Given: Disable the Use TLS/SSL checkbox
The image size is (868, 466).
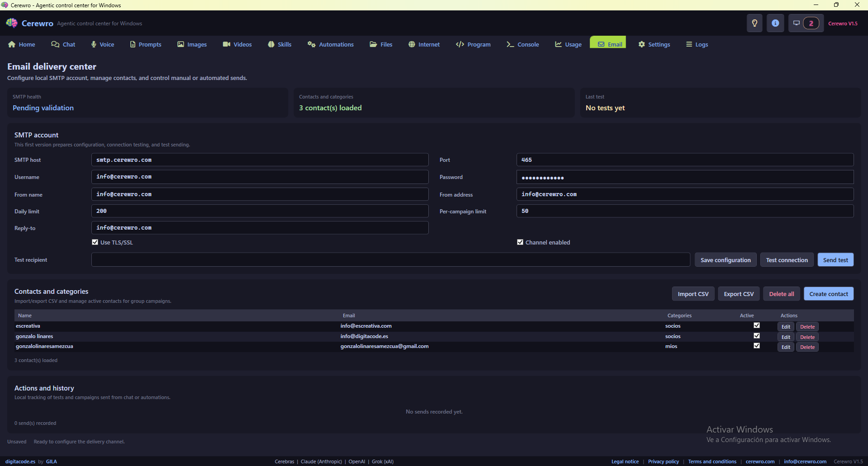Looking at the screenshot, I should (95, 242).
